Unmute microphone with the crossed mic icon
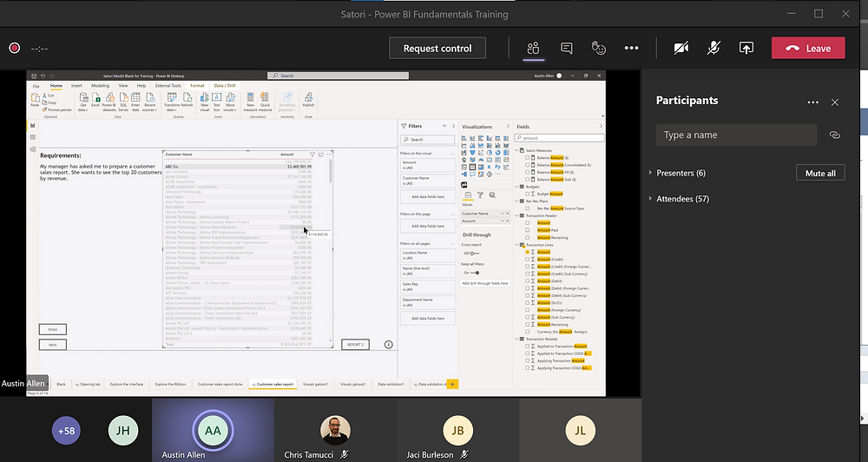 [713, 48]
